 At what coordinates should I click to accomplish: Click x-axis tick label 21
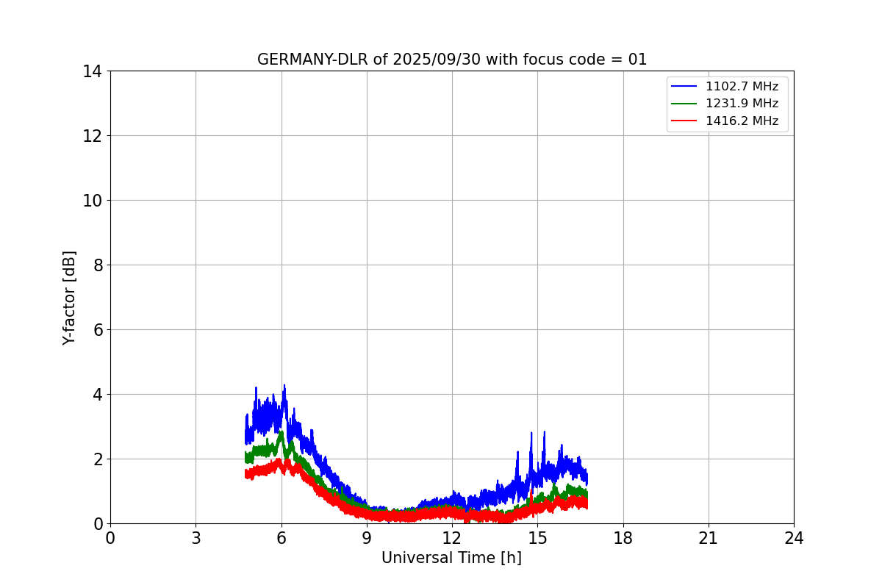[709, 539]
